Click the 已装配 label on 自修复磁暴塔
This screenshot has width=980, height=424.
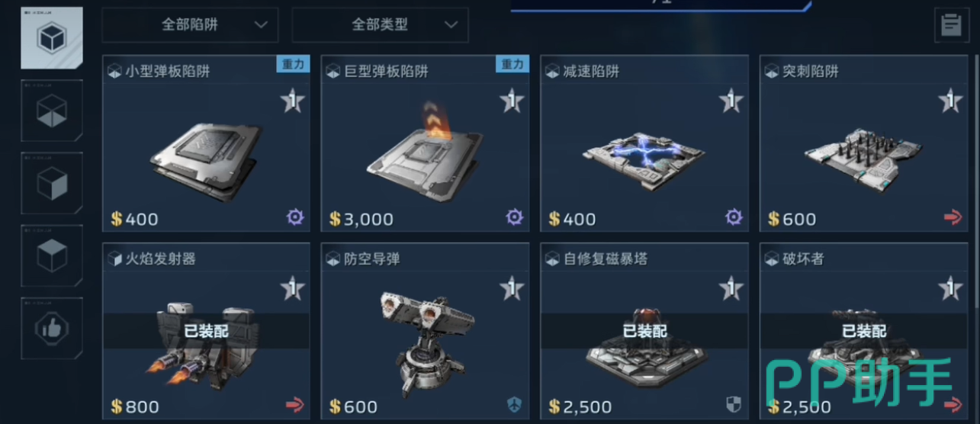click(x=645, y=331)
